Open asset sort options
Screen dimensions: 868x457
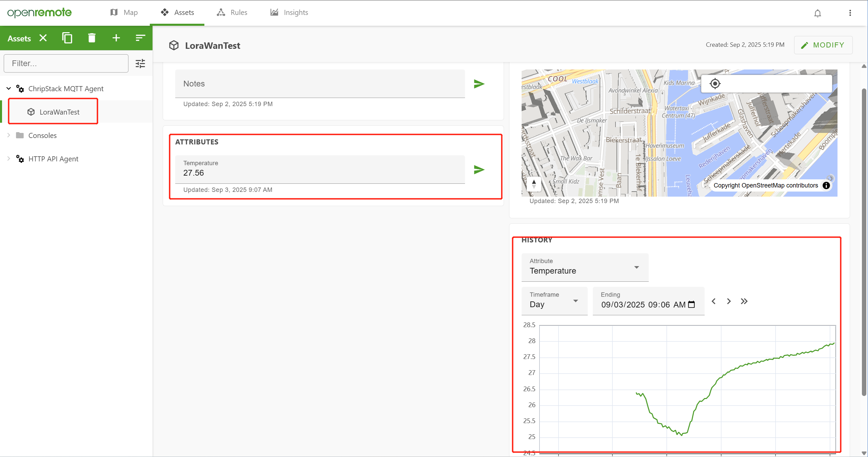[x=140, y=38]
